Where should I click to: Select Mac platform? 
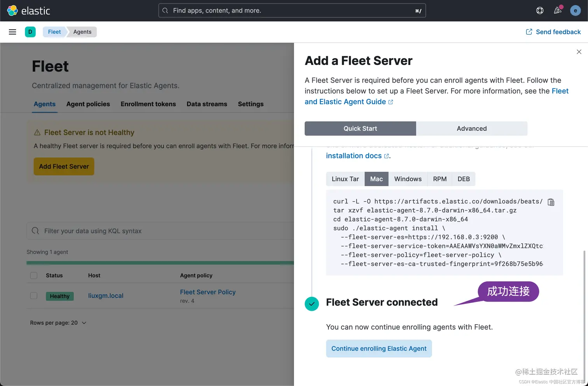(376, 179)
